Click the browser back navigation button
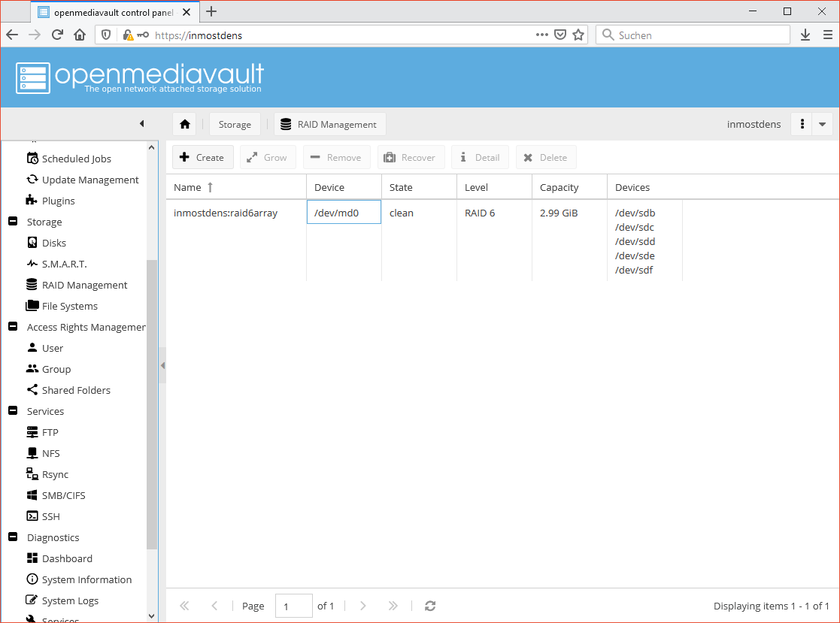This screenshot has height=623, width=840. click(12, 35)
